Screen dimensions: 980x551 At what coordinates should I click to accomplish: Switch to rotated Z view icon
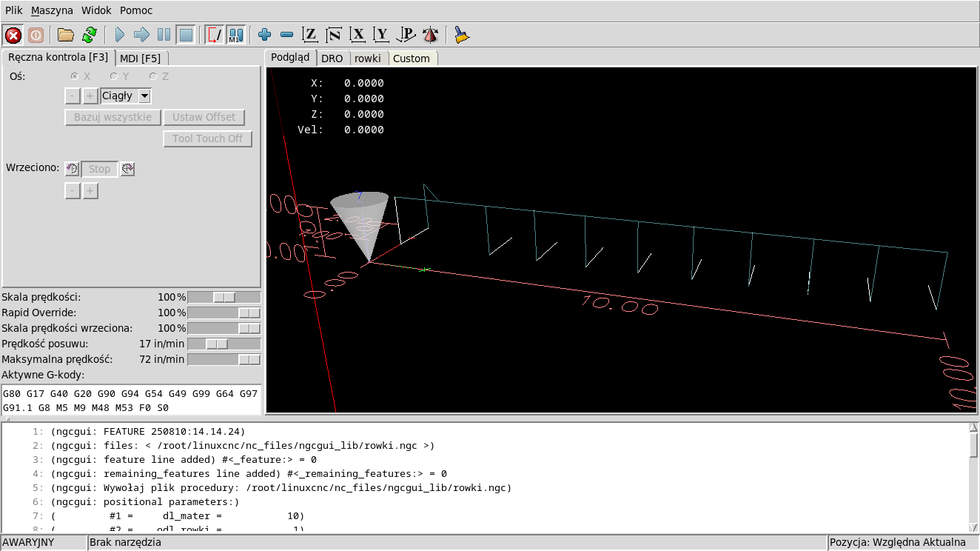point(335,34)
